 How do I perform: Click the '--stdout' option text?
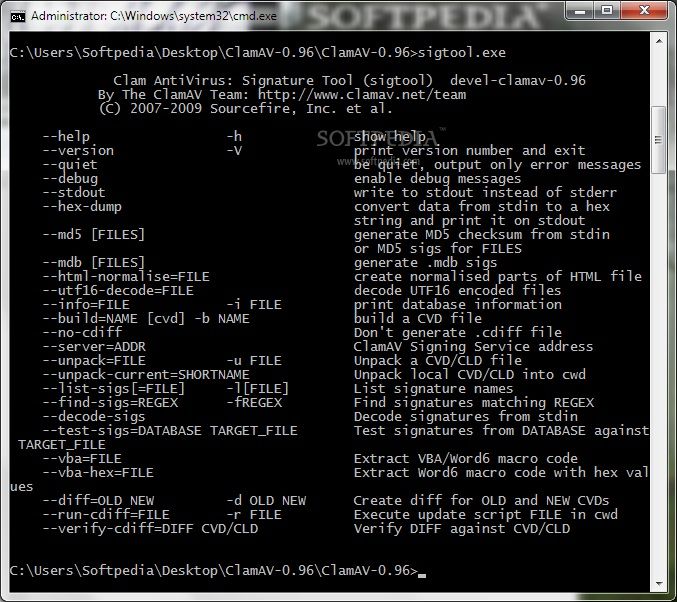coord(74,193)
